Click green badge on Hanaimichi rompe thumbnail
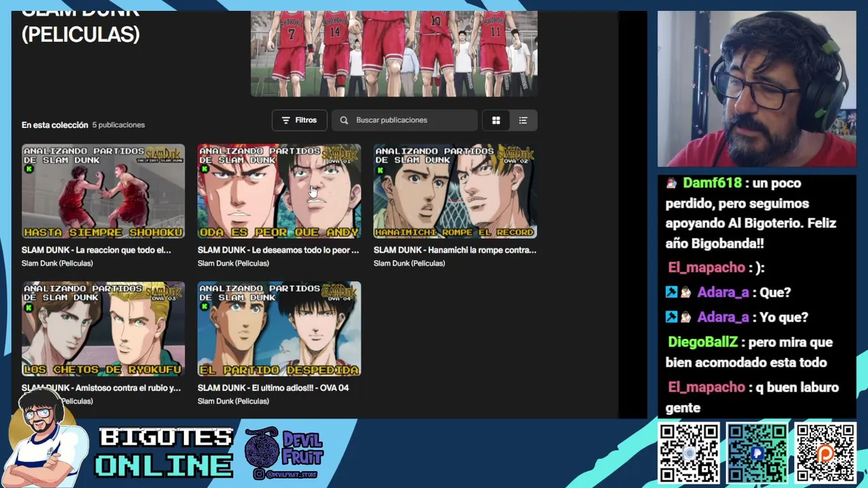868x488 pixels. click(380, 169)
